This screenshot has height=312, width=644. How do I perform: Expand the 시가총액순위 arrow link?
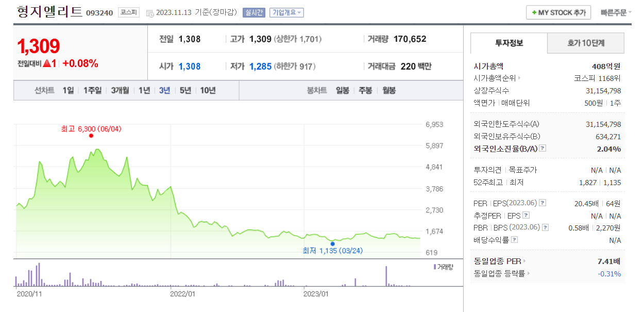[519, 78]
